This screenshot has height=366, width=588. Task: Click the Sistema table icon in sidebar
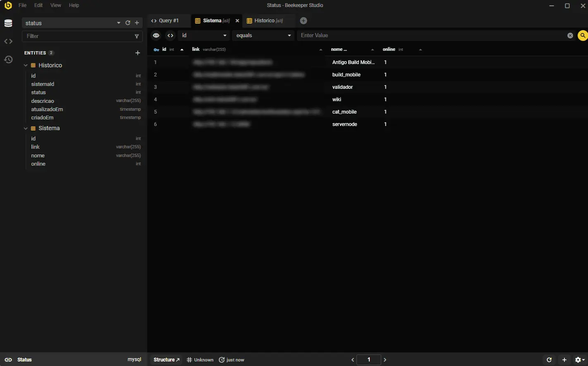point(33,128)
